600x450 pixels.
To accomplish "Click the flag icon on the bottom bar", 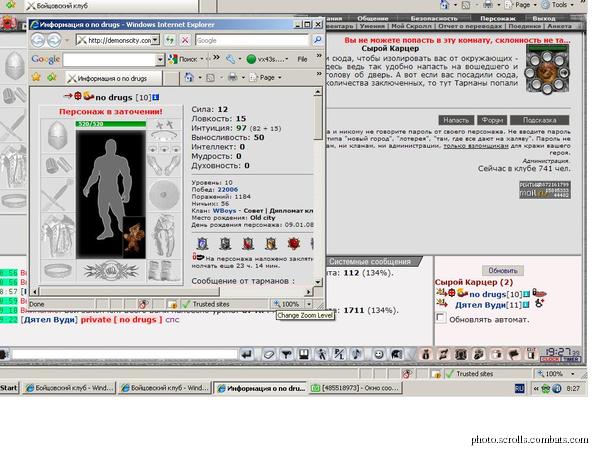I will (x=514, y=354).
